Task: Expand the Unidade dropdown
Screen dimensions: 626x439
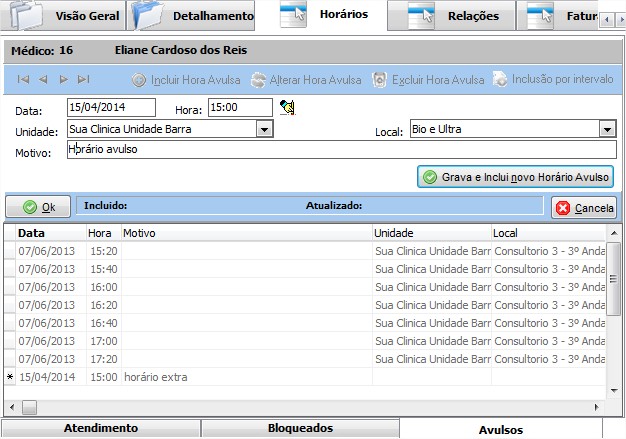Action: click(x=264, y=129)
